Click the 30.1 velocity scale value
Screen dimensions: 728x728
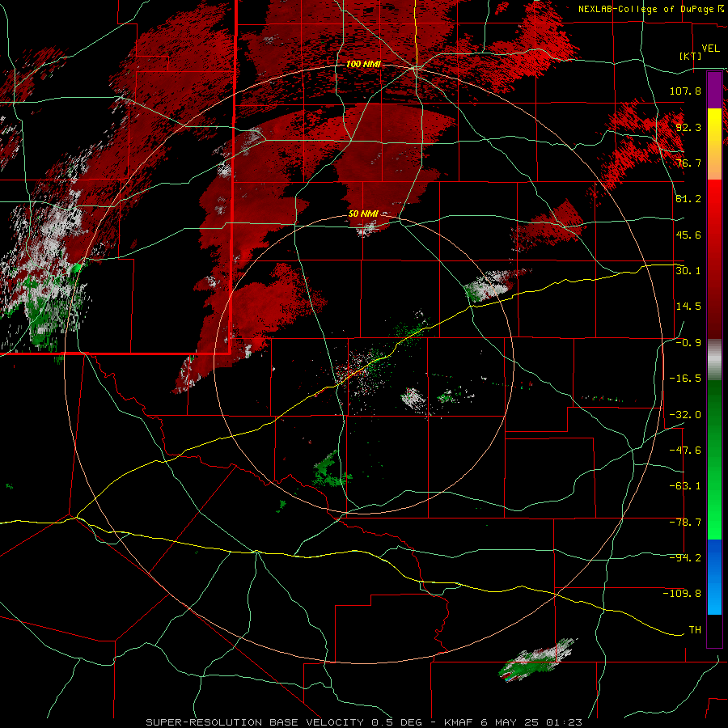coord(688,271)
